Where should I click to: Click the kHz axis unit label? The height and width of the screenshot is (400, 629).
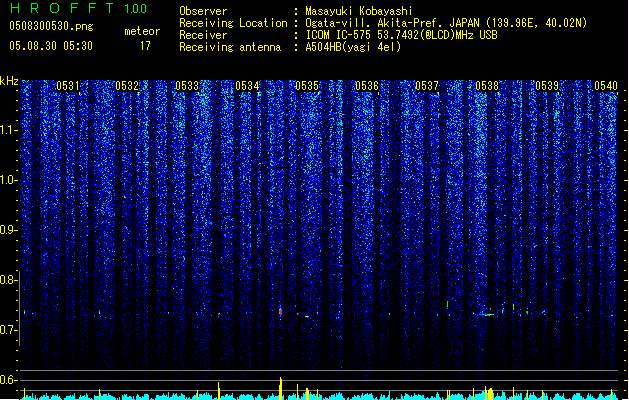click(x=9, y=81)
